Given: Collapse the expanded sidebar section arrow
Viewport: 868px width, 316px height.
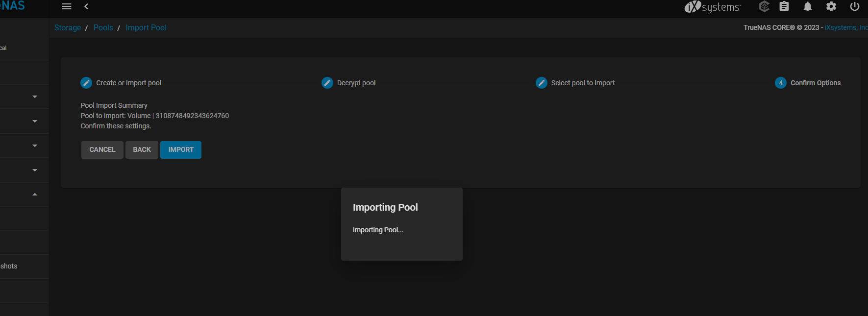Looking at the screenshot, I should click(35, 194).
